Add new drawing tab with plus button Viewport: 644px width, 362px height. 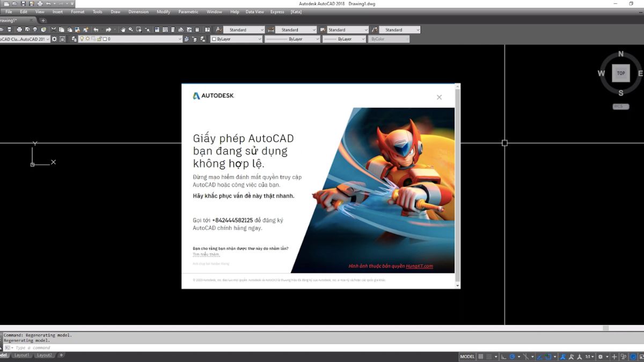[43, 20]
